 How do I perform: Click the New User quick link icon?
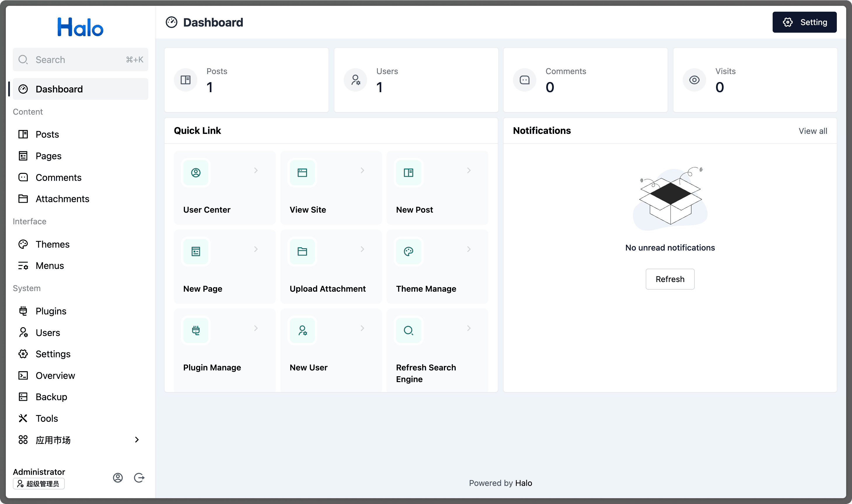[x=302, y=330]
